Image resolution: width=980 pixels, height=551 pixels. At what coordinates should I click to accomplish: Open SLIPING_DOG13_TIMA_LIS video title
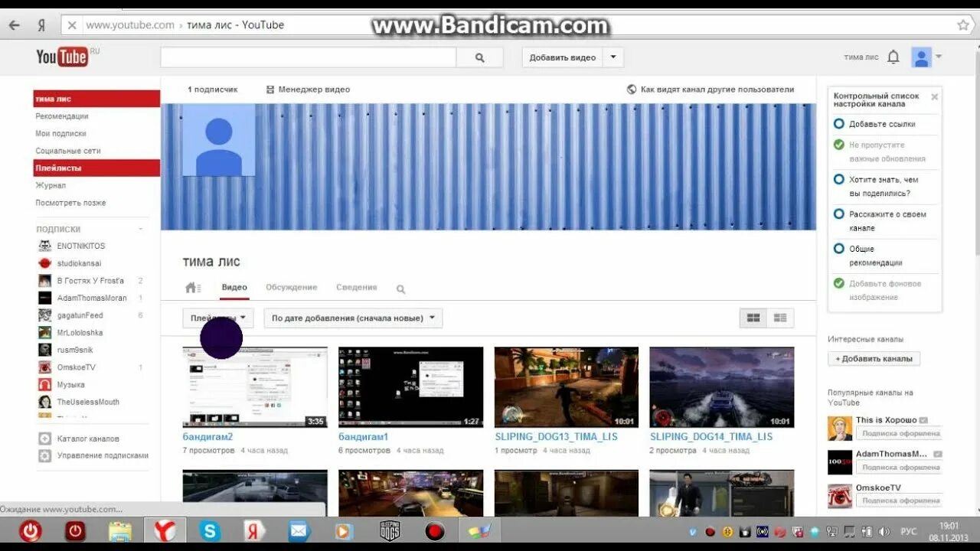click(556, 437)
